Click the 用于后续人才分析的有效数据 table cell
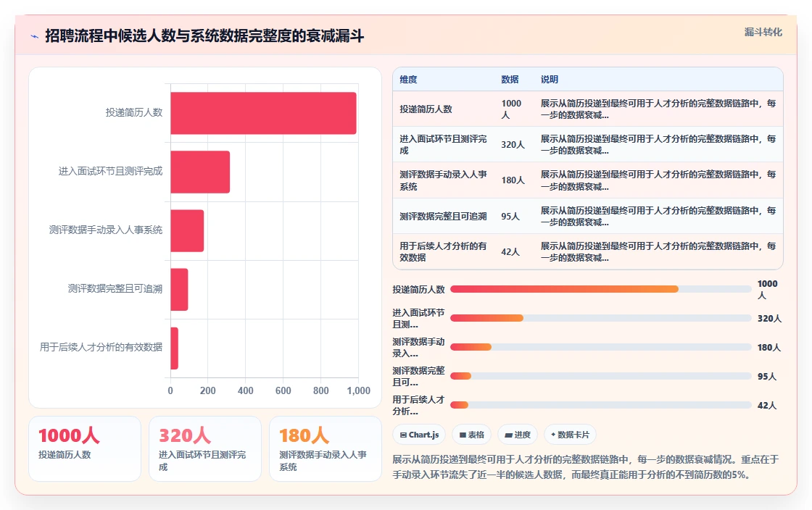This screenshot has width=812, height=510. (443, 252)
